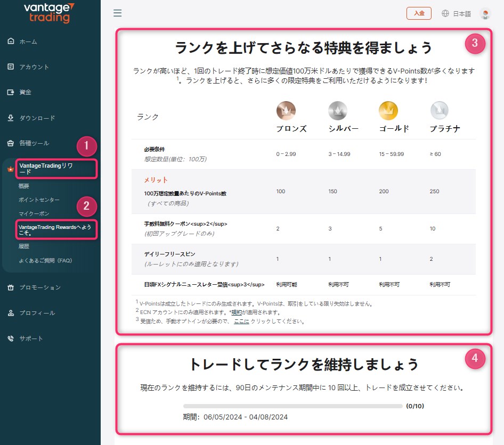Viewport: 504px width, 445px height.
Task: Click the ここに opt-in link
Action: [241, 322]
